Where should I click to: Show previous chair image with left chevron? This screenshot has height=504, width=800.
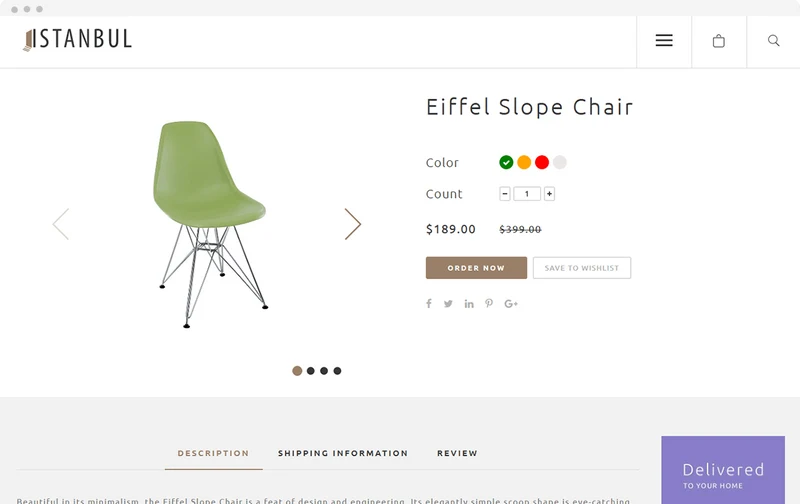(x=61, y=224)
